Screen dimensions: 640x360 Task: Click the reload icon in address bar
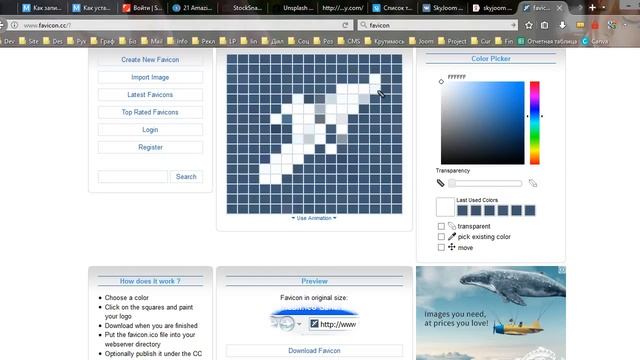[x=346, y=25]
